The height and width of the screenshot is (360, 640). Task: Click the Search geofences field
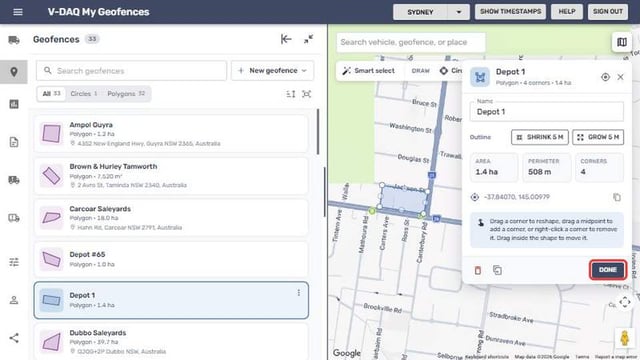tap(131, 71)
